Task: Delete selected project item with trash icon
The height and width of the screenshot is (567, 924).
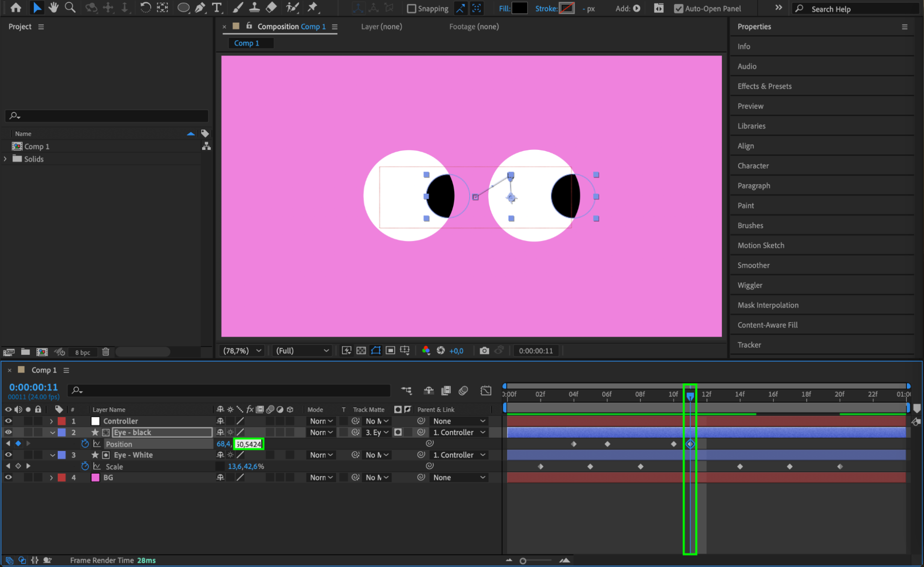Action: click(105, 352)
